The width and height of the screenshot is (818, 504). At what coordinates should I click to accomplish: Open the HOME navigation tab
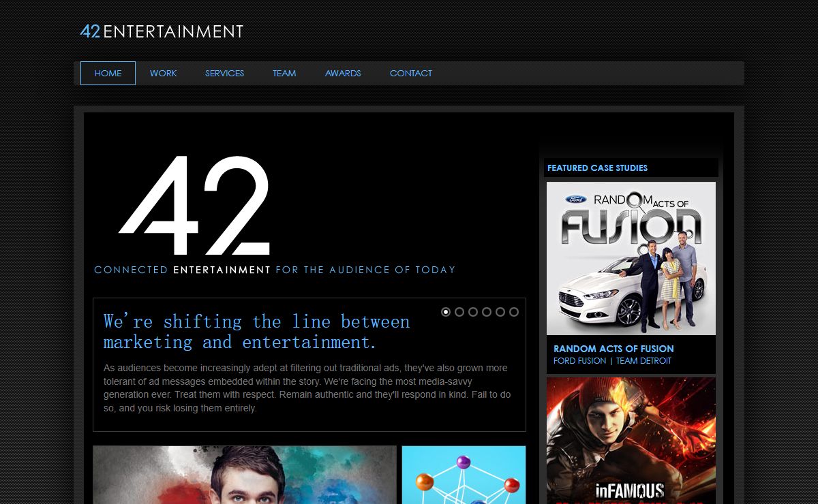(x=108, y=74)
